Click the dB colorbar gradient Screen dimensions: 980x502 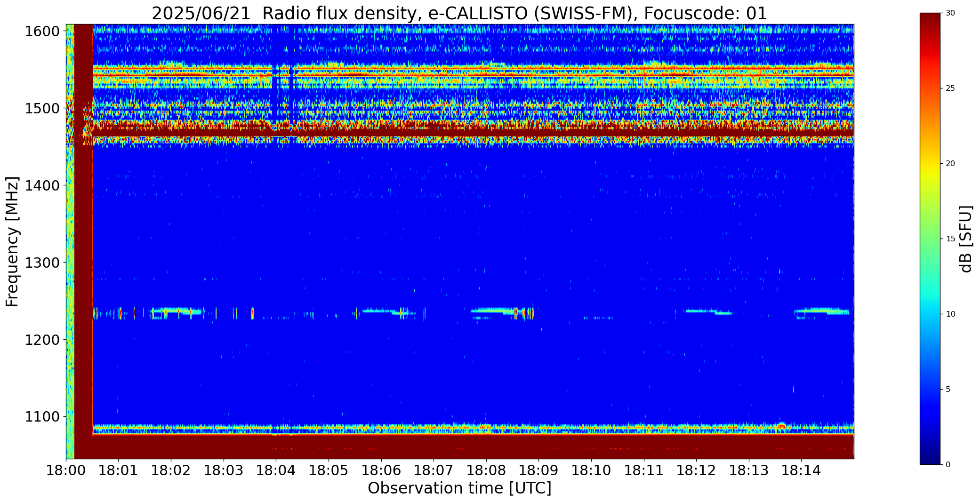931,239
